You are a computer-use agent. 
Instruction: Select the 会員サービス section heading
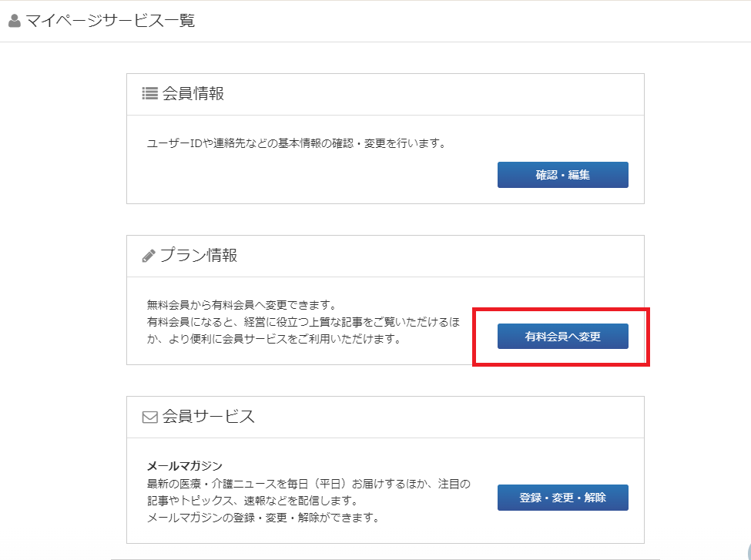208,417
